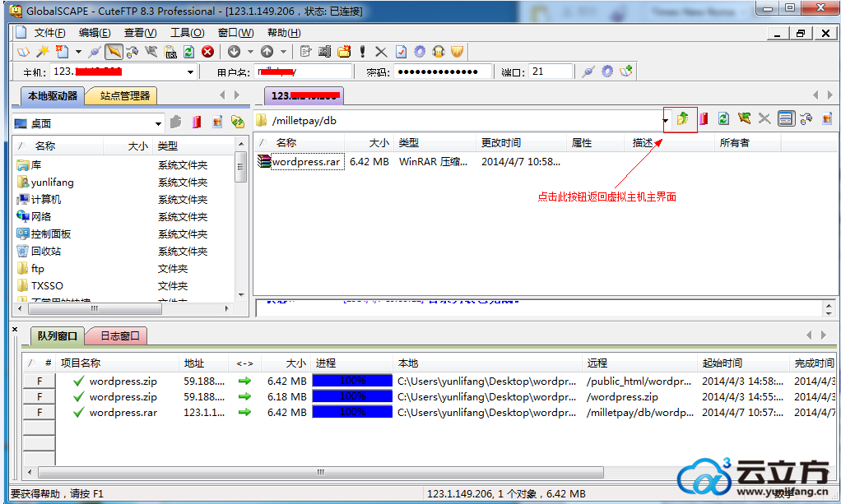Click the local pane refresh folder icon
The image size is (841, 504).
[237, 123]
